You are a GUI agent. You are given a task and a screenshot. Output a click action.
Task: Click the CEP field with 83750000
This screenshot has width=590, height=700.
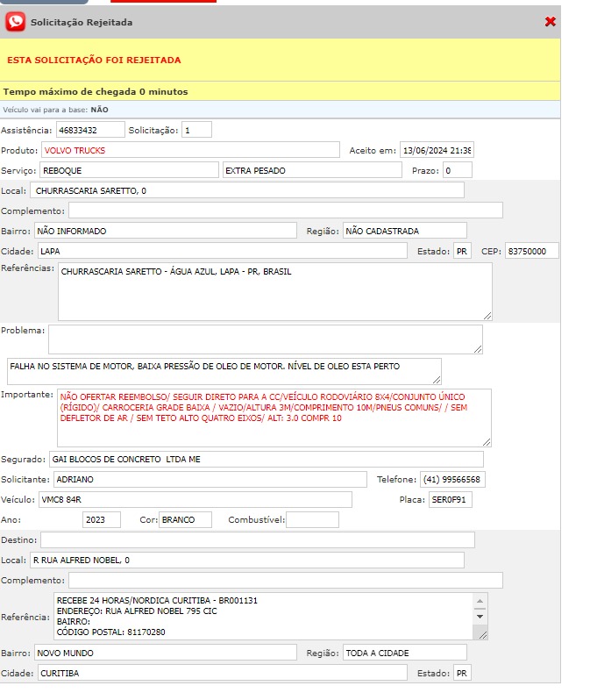pyautogui.click(x=531, y=251)
